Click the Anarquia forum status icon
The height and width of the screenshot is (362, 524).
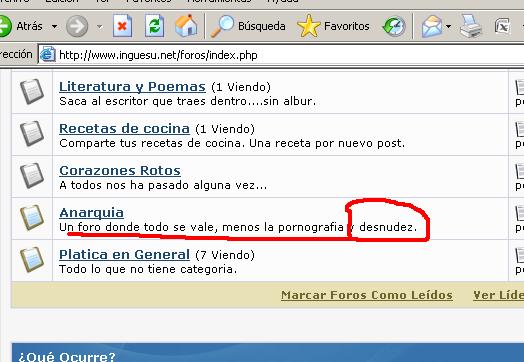click(32, 218)
